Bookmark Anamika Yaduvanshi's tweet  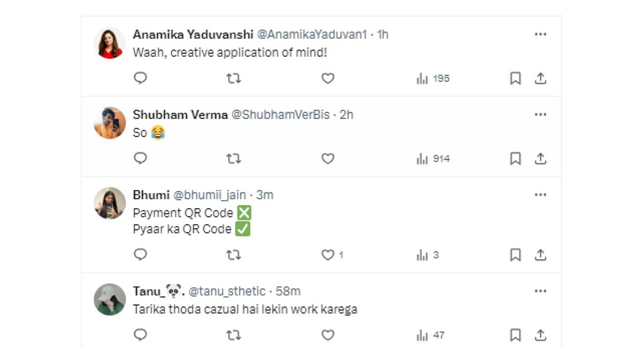515,78
